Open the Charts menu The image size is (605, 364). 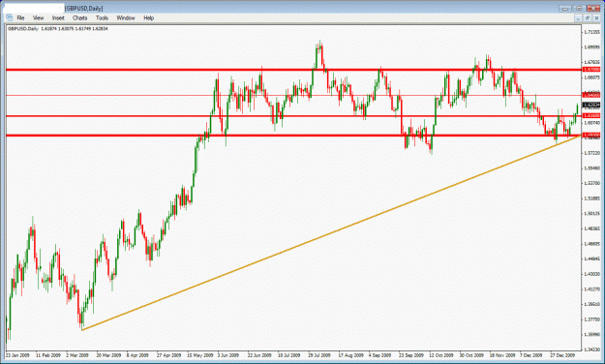click(x=80, y=17)
